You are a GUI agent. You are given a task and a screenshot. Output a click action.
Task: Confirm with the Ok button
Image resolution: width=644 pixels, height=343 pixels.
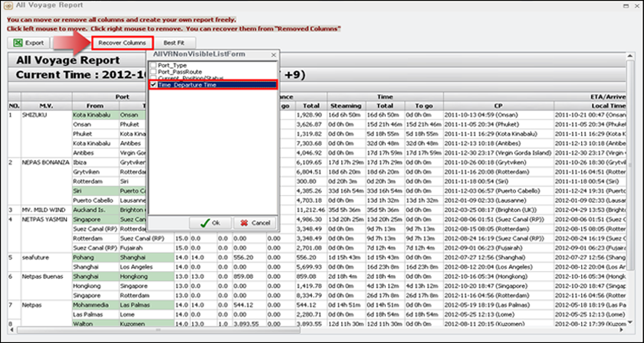point(211,223)
